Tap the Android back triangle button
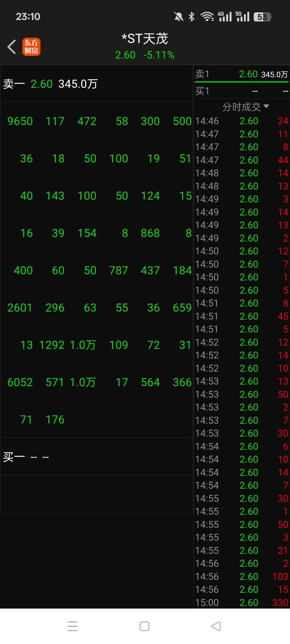 pos(216,626)
